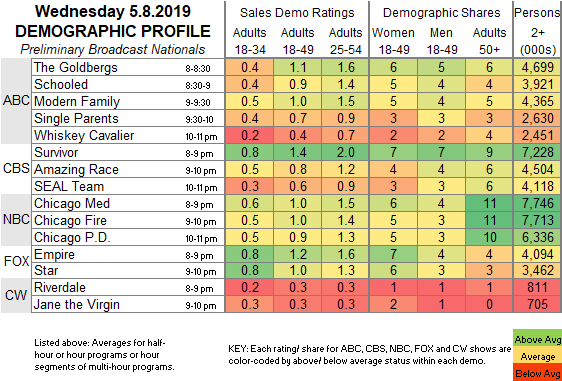Select the Persons 2+ (000s) header
The height and width of the screenshot is (381, 562).
click(x=537, y=32)
